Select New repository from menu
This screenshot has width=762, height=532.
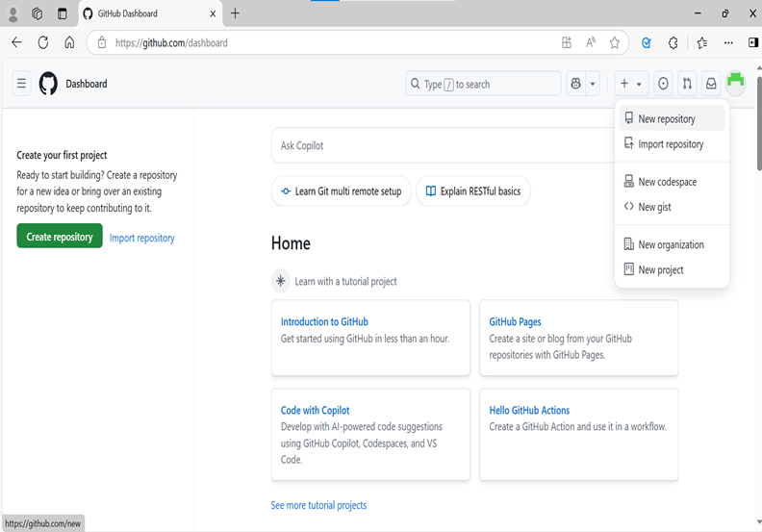[672, 118]
